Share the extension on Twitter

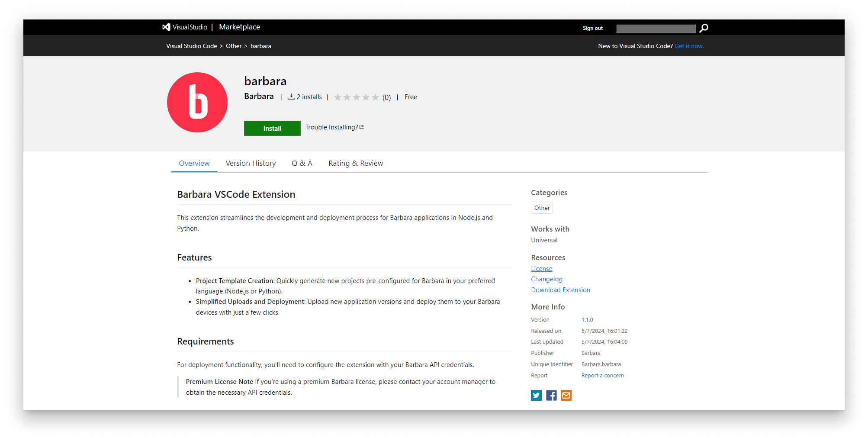click(536, 395)
